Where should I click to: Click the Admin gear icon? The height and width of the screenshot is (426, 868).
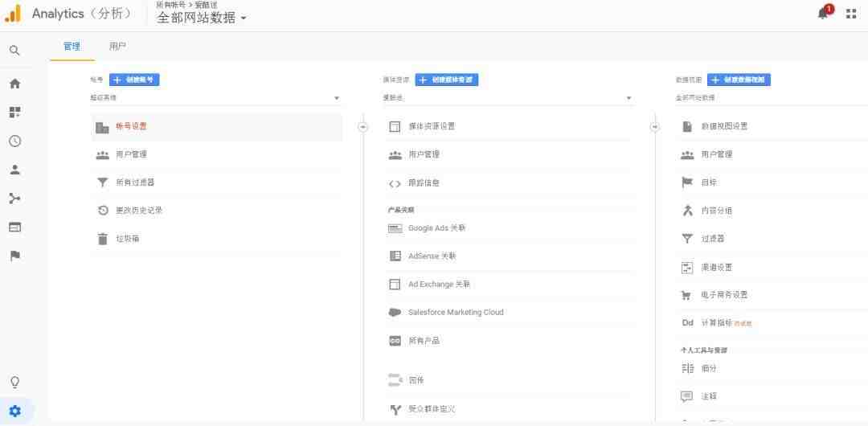pos(15,411)
